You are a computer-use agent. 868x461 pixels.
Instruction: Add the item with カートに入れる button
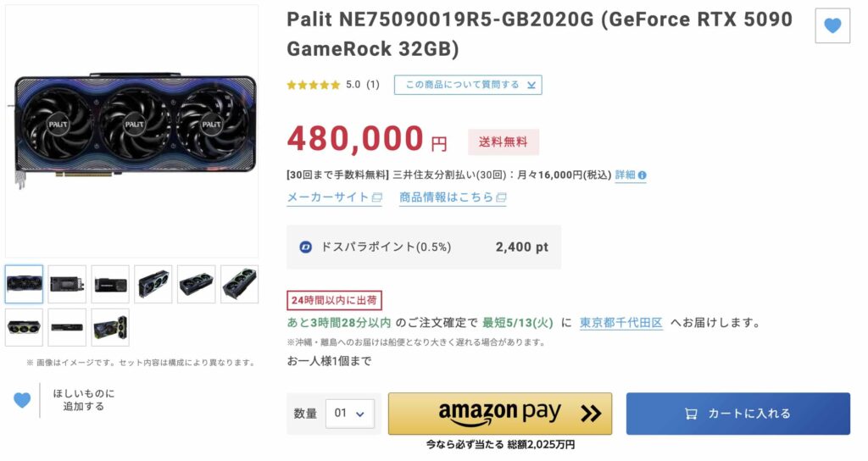(x=738, y=414)
